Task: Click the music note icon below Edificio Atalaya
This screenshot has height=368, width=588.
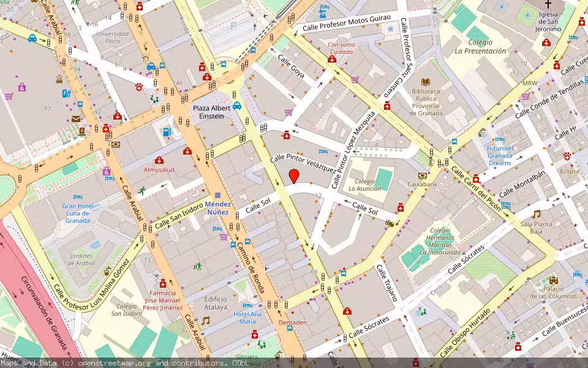Action: pyautogui.click(x=206, y=321)
